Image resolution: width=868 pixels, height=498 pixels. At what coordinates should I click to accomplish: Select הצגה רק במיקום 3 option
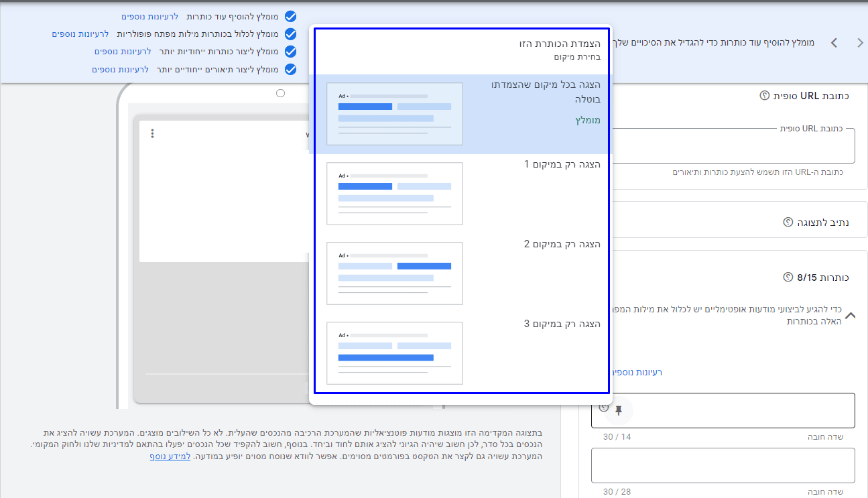(460, 353)
